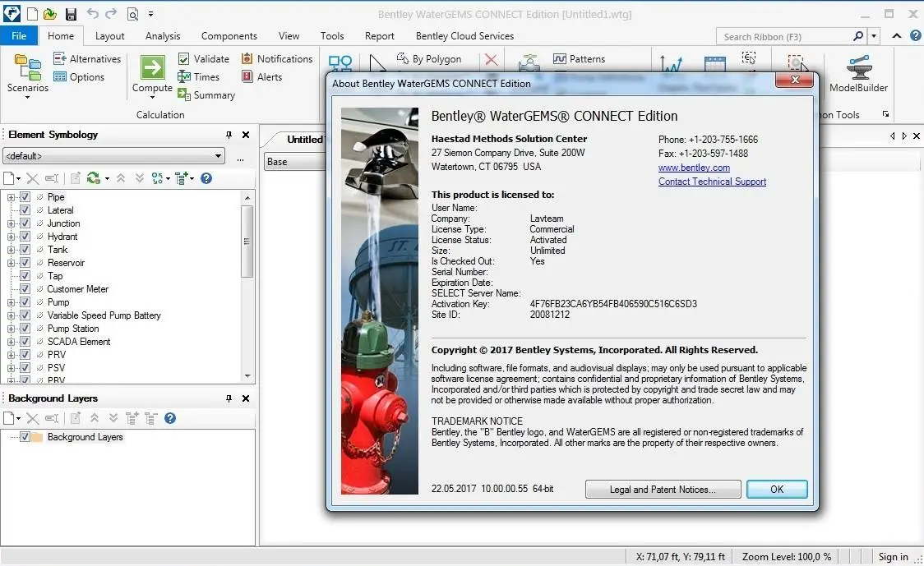Toggle the Background Layers folder checkbox
The height and width of the screenshot is (566, 924).
click(25, 437)
